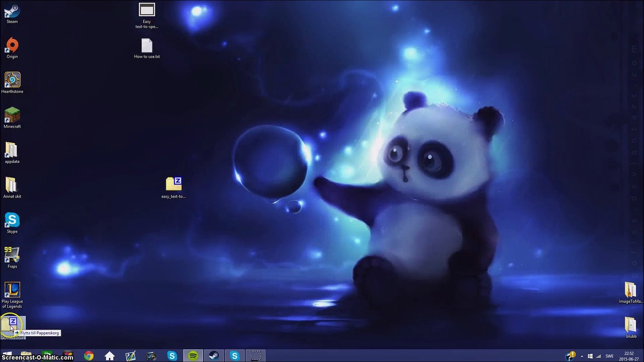
Task: Select the Fraps desktop shortcut
Action: tap(12, 258)
